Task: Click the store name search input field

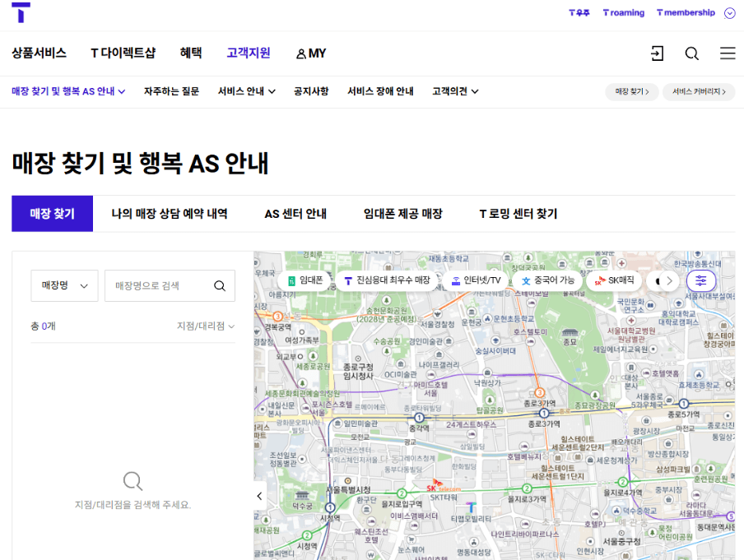Action: coord(148,285)
